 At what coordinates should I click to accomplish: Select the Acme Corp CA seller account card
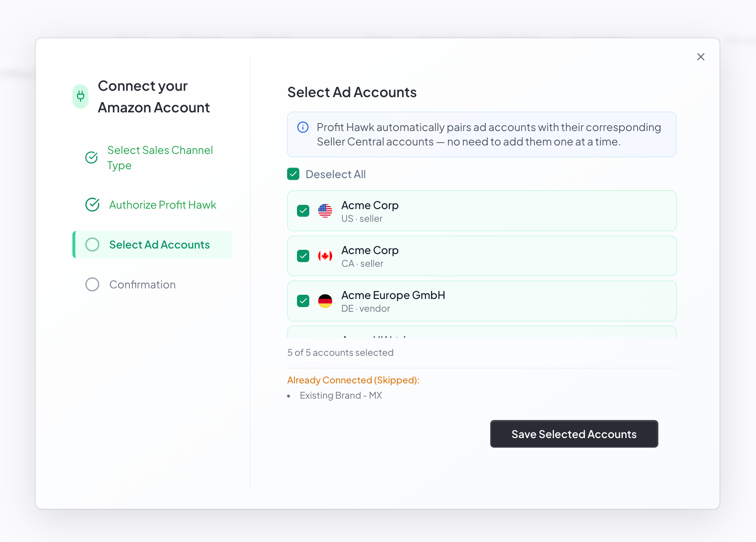482,256
